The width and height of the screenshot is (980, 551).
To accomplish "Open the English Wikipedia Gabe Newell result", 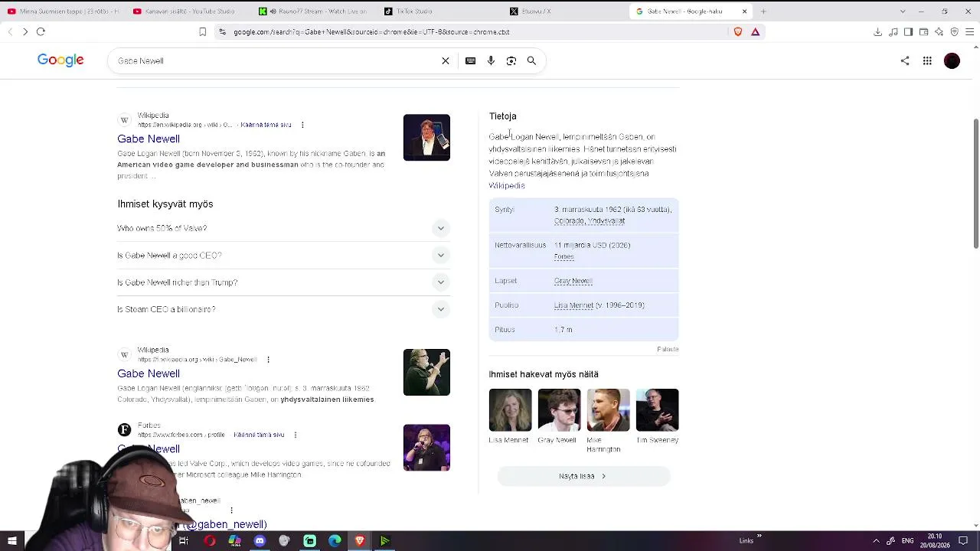I will 149,139.
